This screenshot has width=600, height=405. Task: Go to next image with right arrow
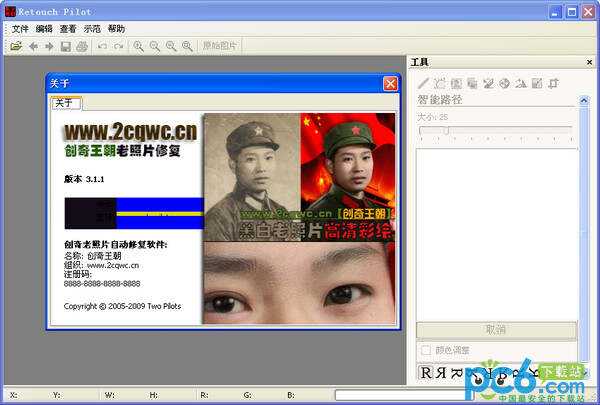click(49, 46)
